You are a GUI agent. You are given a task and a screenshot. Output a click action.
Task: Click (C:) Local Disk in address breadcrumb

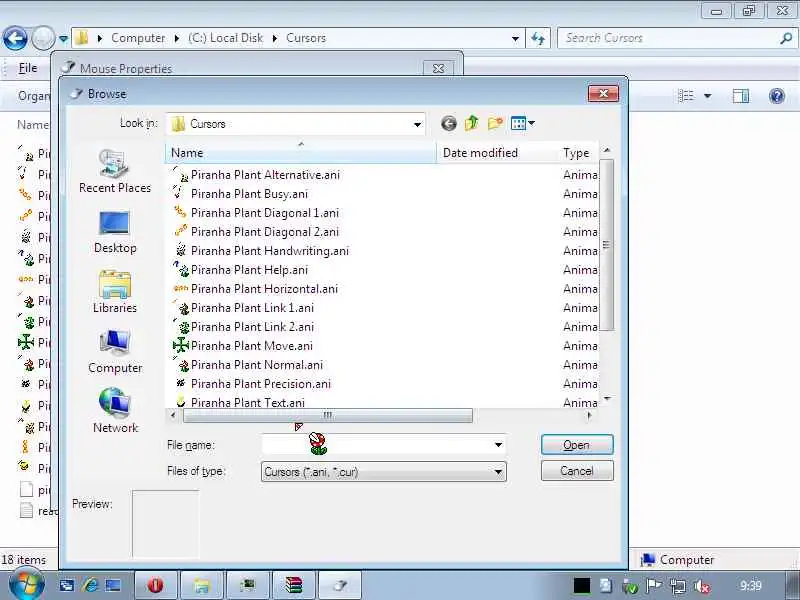pos(226,38)
